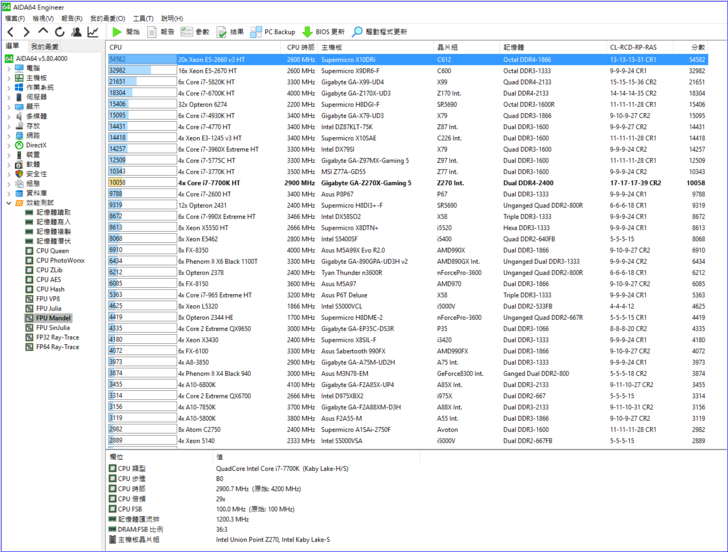The height and width of the screenshot is (552, 728).
Task: Click the Forward navigation arrow
Action: [x=26, y=32]
